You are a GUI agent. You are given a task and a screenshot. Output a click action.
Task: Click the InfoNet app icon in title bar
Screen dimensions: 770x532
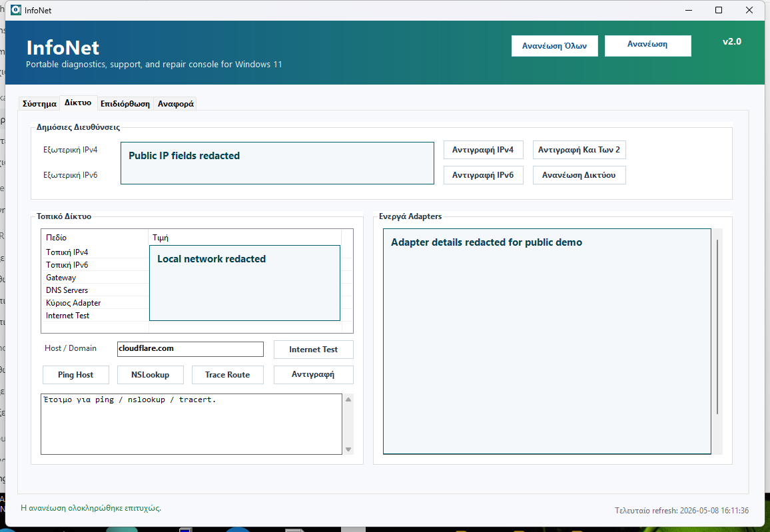coord(16,10)
